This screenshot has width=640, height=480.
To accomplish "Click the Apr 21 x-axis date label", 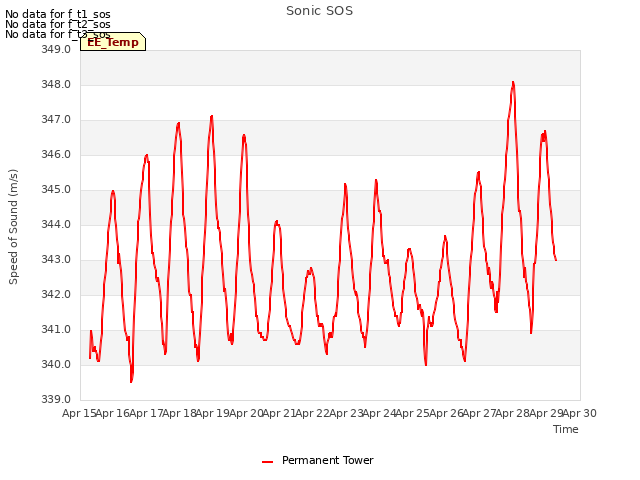I will pyautogui.click(x=280, y=413).
